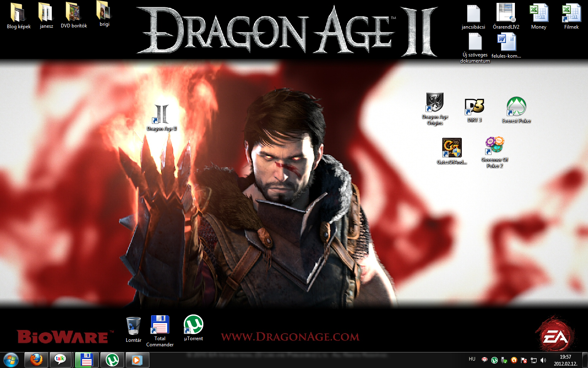Image resolution: width=588 pixels, height=368 pixels.
Task: Open the media player from taskbar
Action: tap(137, 360)
